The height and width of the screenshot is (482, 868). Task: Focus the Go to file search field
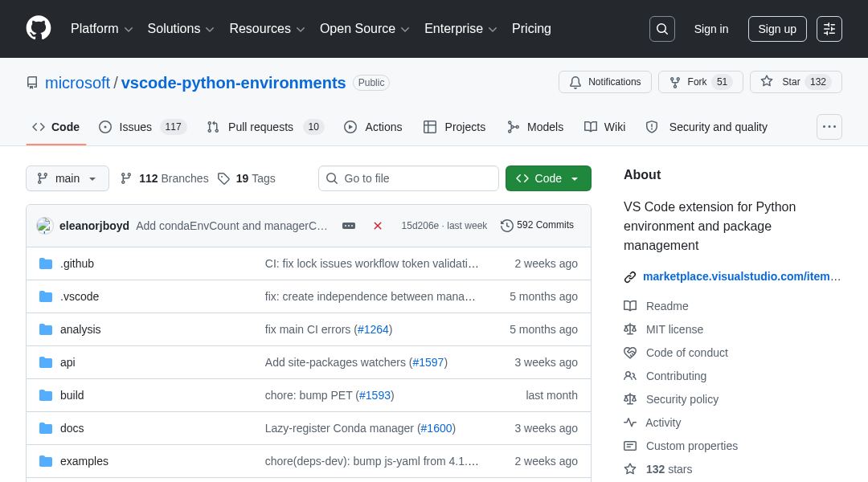point(408,178)
